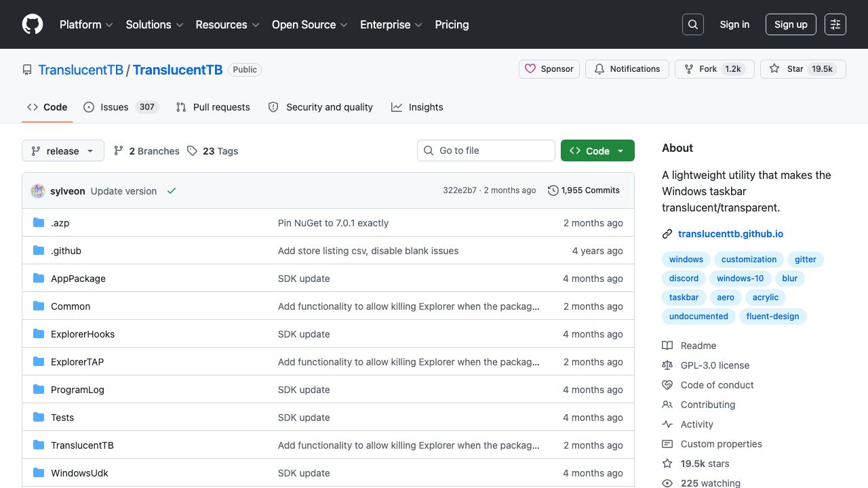Open the Pricing page

coord(452,24)
